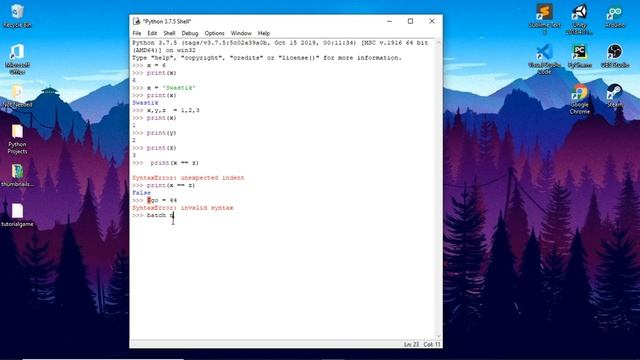Open the Shell menu

(x=169, y=33)
